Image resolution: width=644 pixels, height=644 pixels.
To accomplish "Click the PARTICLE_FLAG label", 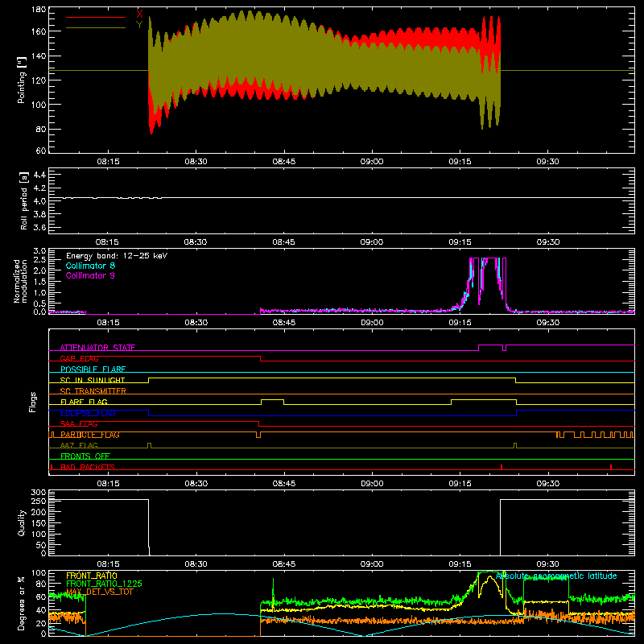I will 90,435.
